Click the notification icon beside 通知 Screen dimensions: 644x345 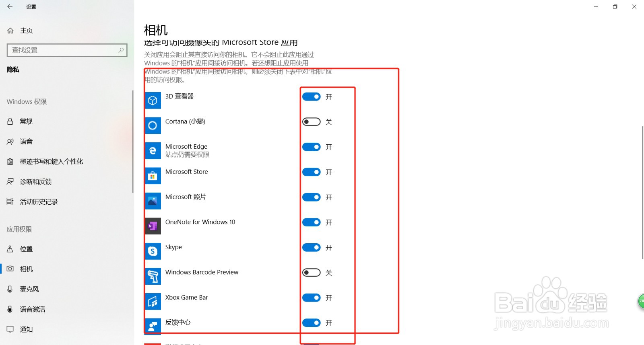[x=10, y=329]
